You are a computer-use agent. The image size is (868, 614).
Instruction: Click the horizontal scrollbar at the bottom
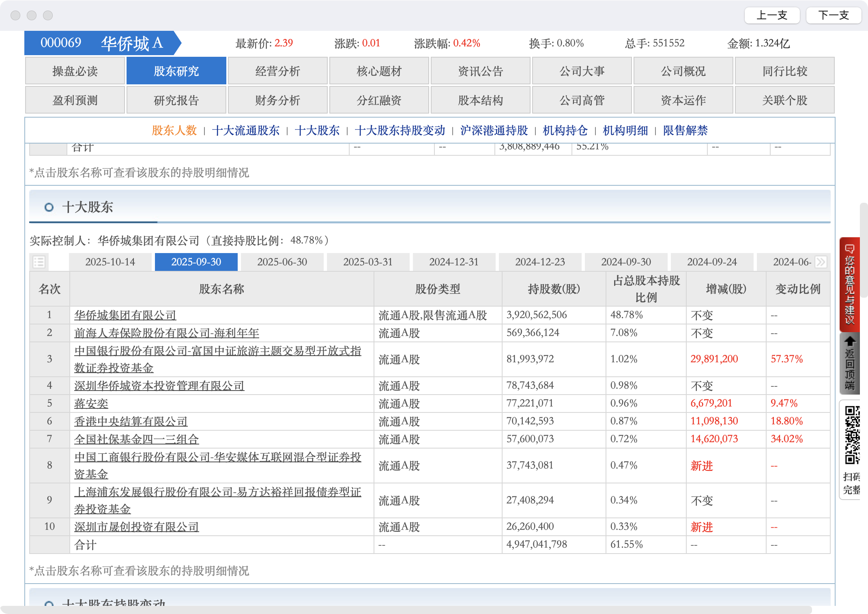coord(406,610)
